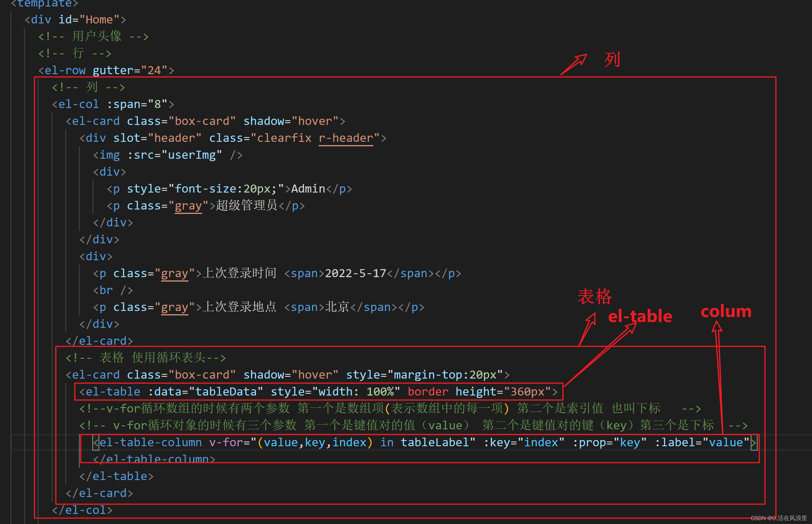The image size is (812, 524).
Task: Click the closing el-table tag
Action: [116, 476]
